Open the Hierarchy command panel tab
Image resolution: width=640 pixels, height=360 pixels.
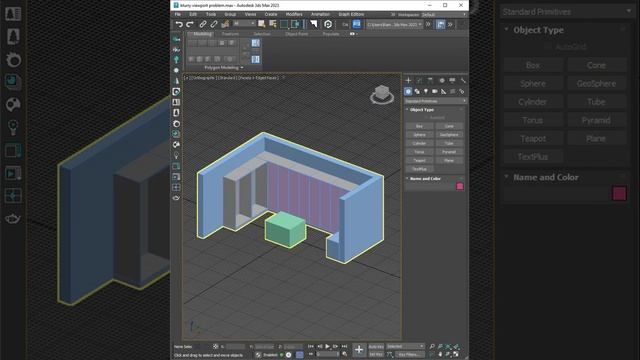coord(430,80)
